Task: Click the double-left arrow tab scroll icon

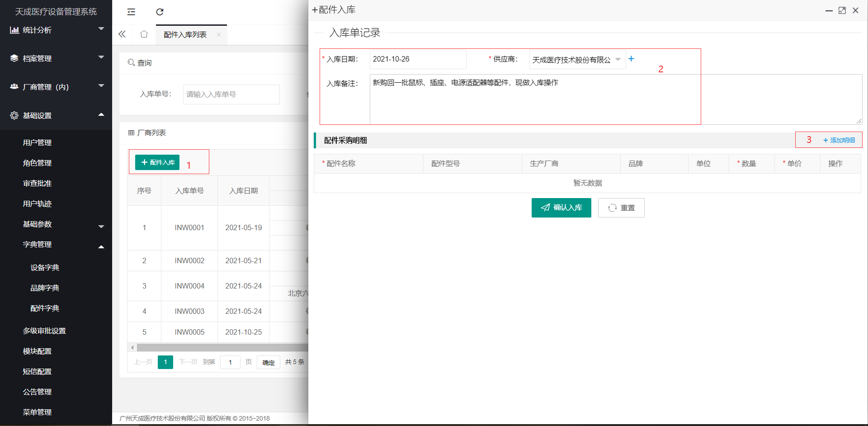Action: coord(122,34)
